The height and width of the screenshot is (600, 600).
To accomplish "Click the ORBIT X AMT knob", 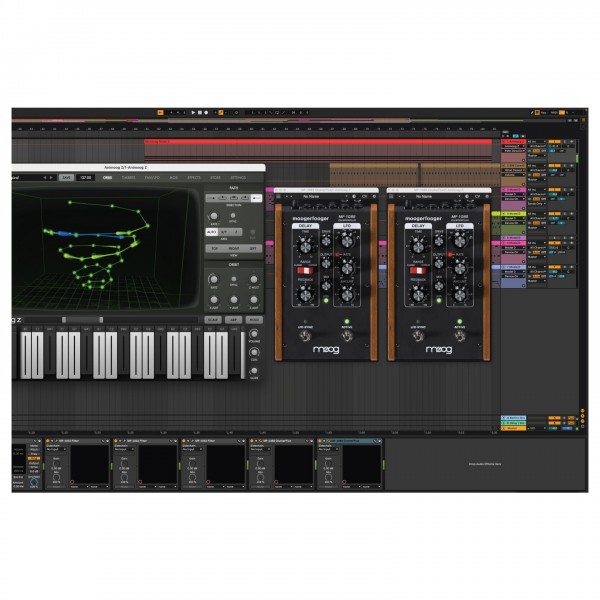I will coord(214,300).
